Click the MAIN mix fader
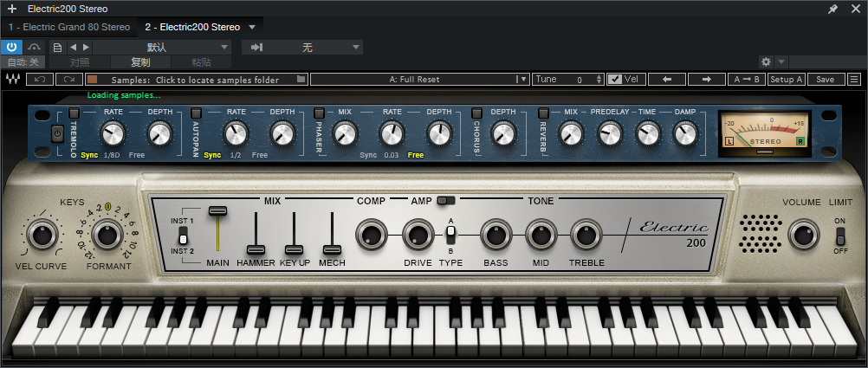868x368 pixels. (217, 211)
